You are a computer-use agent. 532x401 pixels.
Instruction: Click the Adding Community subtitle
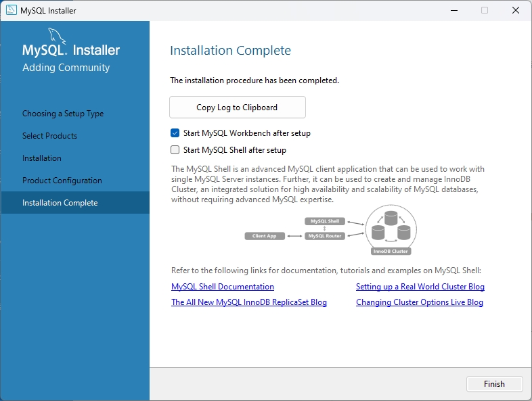coord(66,68)
